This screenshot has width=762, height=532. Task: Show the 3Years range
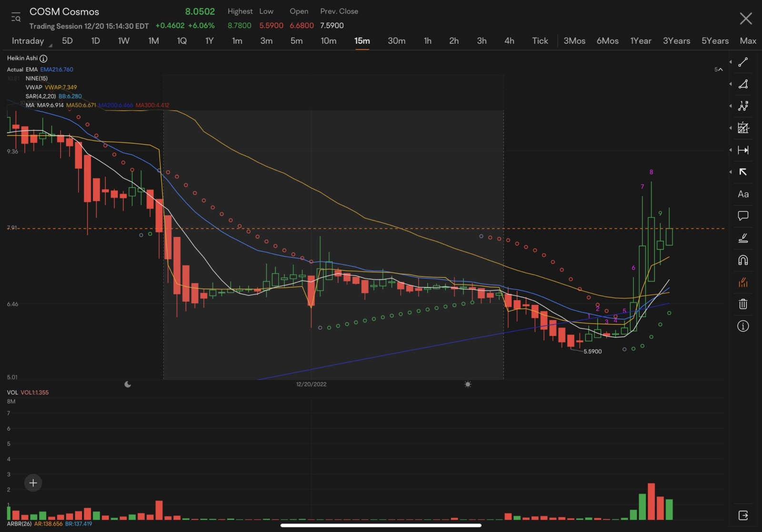pos(677,41)
